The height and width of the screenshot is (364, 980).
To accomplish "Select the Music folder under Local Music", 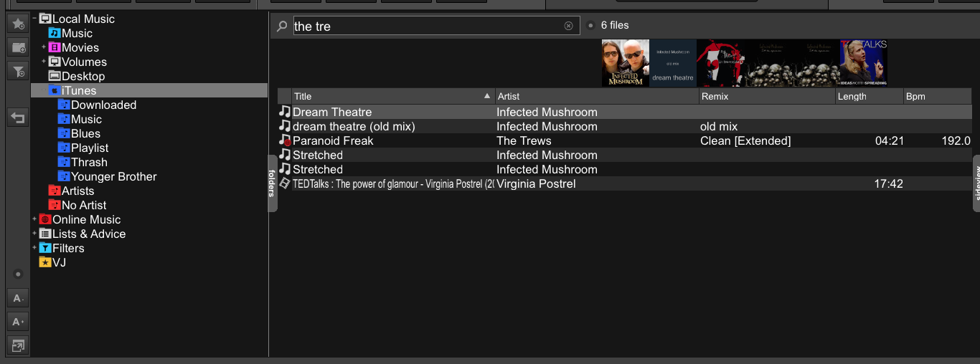I will tap(70, 33).
